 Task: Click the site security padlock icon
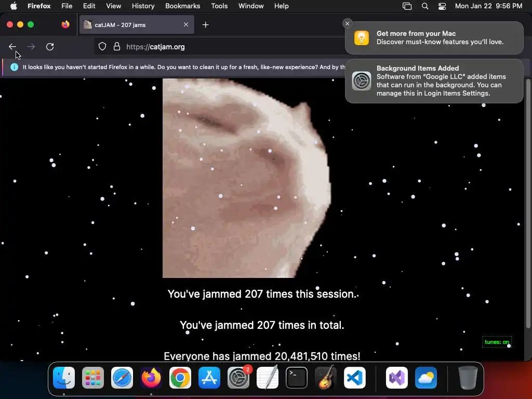coord(117,46)
